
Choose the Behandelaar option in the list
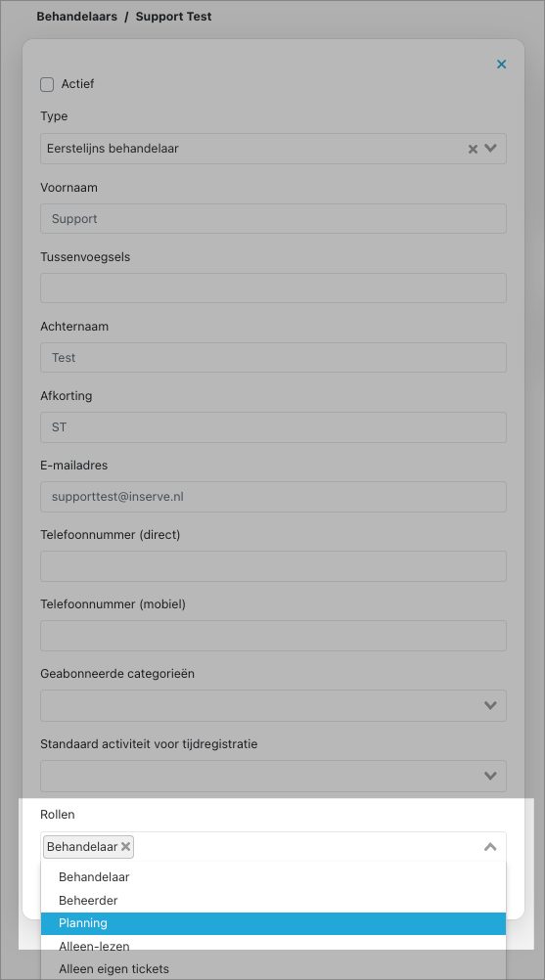click(x=273, y=877)
